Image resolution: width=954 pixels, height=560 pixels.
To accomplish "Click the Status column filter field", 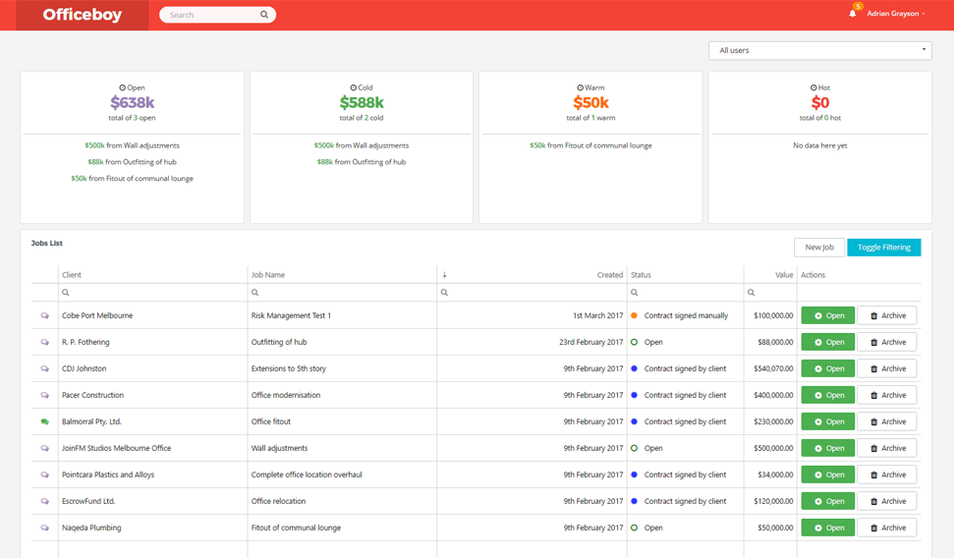I will pos(685,293).
